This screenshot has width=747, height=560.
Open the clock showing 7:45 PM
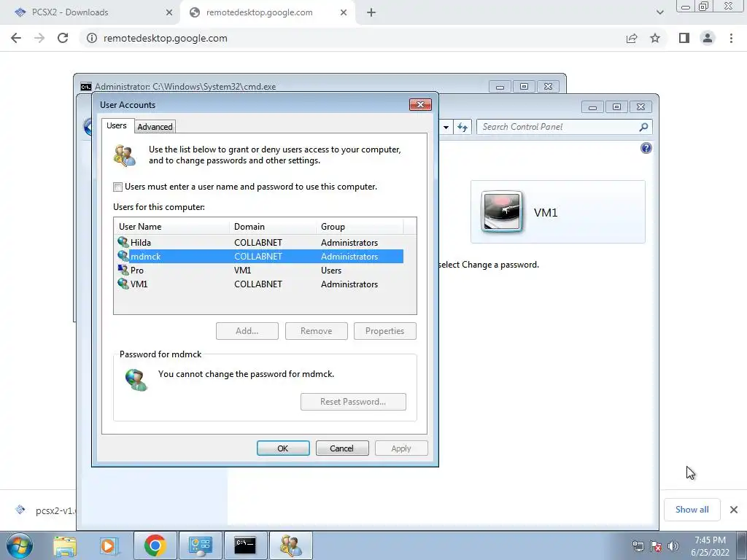pos(710,546)
